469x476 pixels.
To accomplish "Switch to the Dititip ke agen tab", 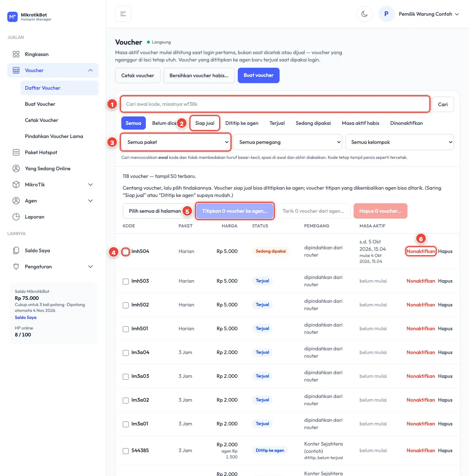I will coord(242,123).
